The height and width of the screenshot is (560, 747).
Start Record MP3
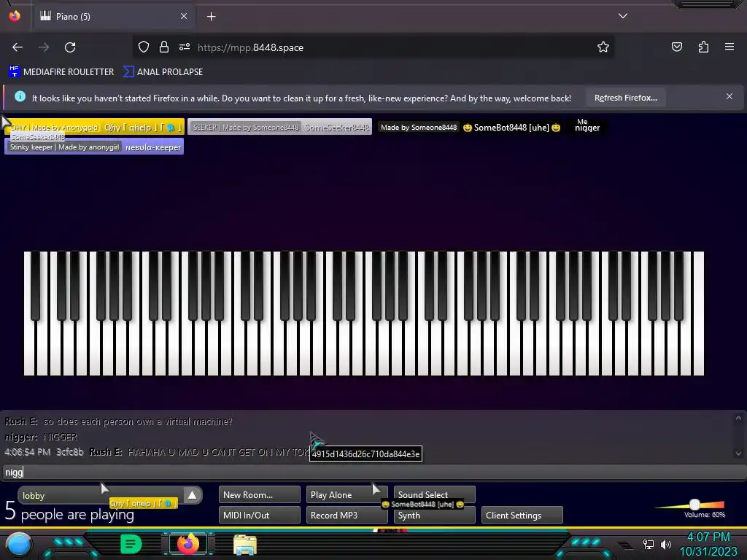(347, 516)
